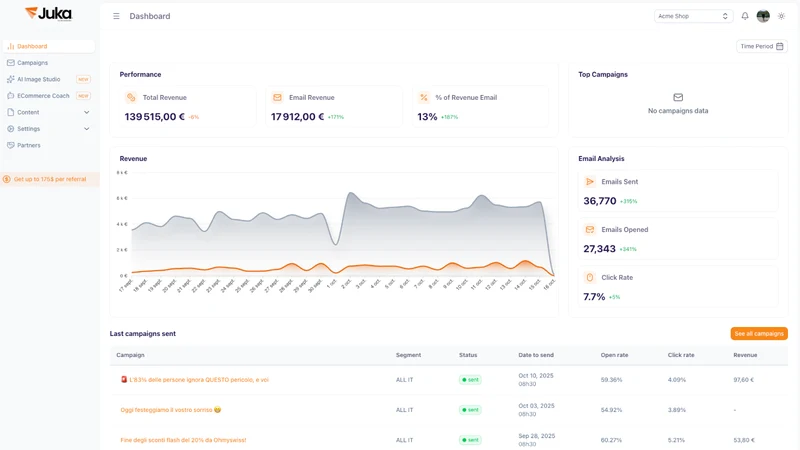The width and height of the screenshot is (800, 450).
Task: Open Campaigns in sidebar
Action: pyautogui.click(x=49, y=63)
